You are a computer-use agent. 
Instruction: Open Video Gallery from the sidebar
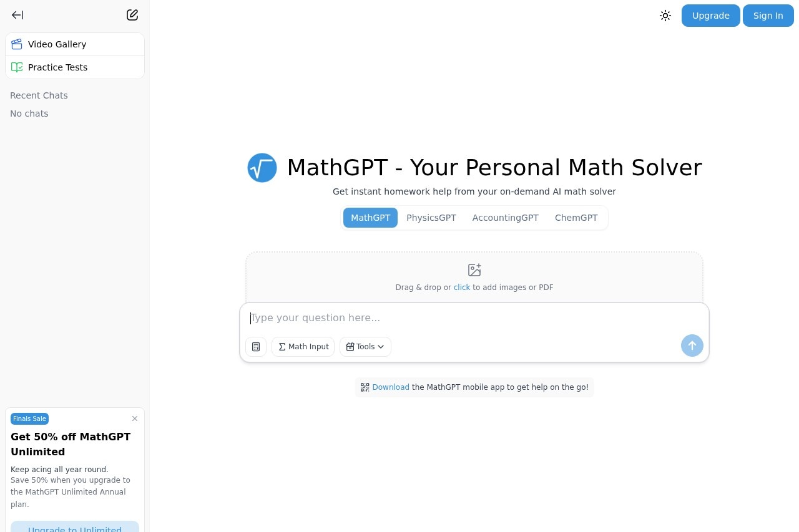coord(57,44)
